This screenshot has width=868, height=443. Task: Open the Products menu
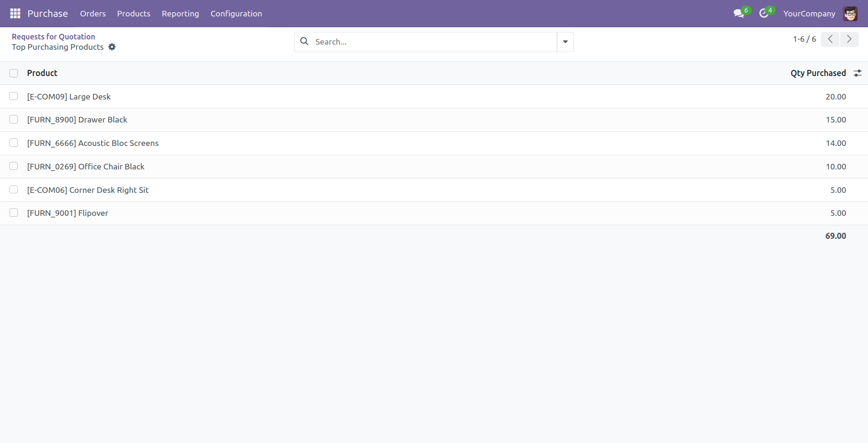tap(134, 14)
